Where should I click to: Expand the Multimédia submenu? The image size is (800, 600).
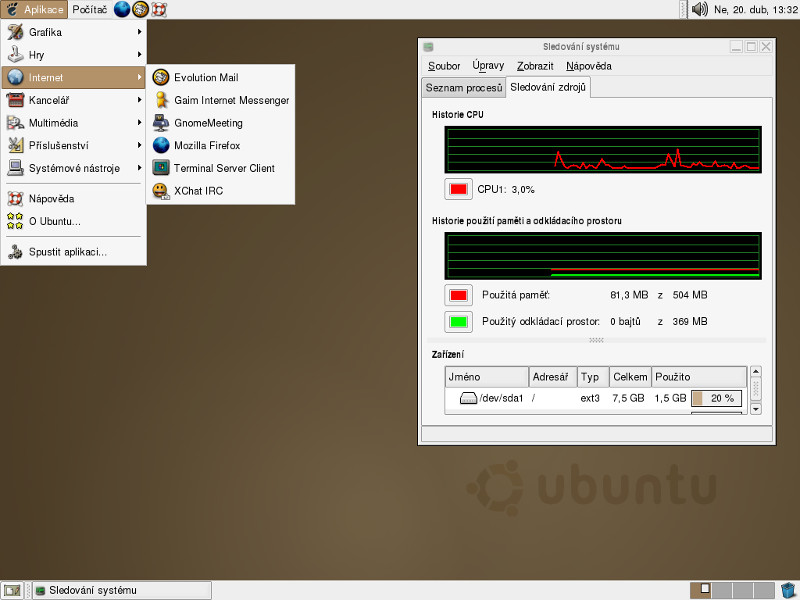tap(74, 123)
